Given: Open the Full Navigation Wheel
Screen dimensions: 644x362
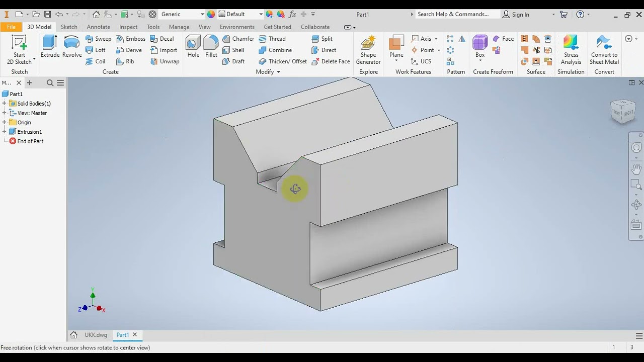Looking at the screenshot, I should click(x=636, y=148).
